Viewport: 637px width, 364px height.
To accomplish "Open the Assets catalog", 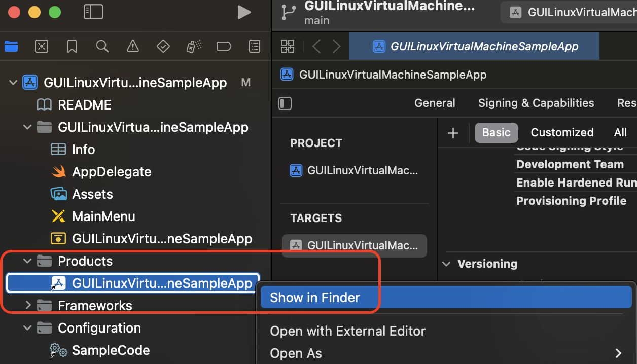I will [82, 194].
